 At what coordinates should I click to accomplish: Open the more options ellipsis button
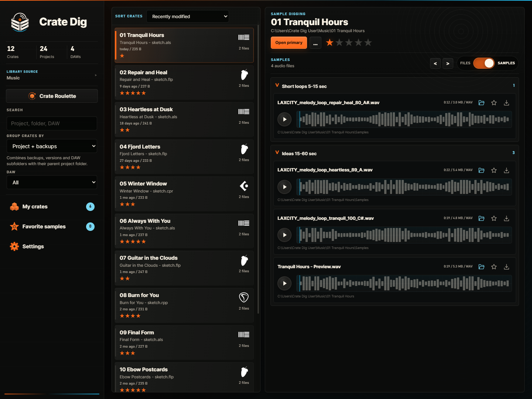coord(316,43)
